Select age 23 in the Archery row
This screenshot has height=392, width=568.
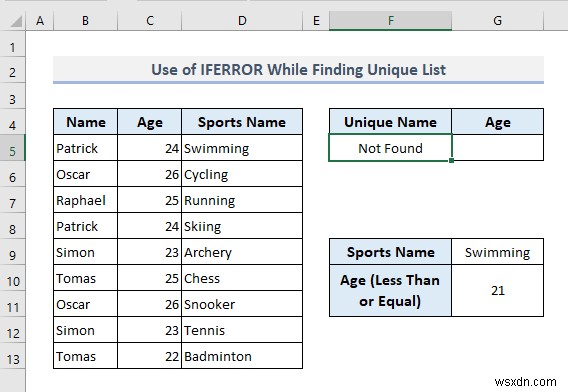tap(150, 252)
